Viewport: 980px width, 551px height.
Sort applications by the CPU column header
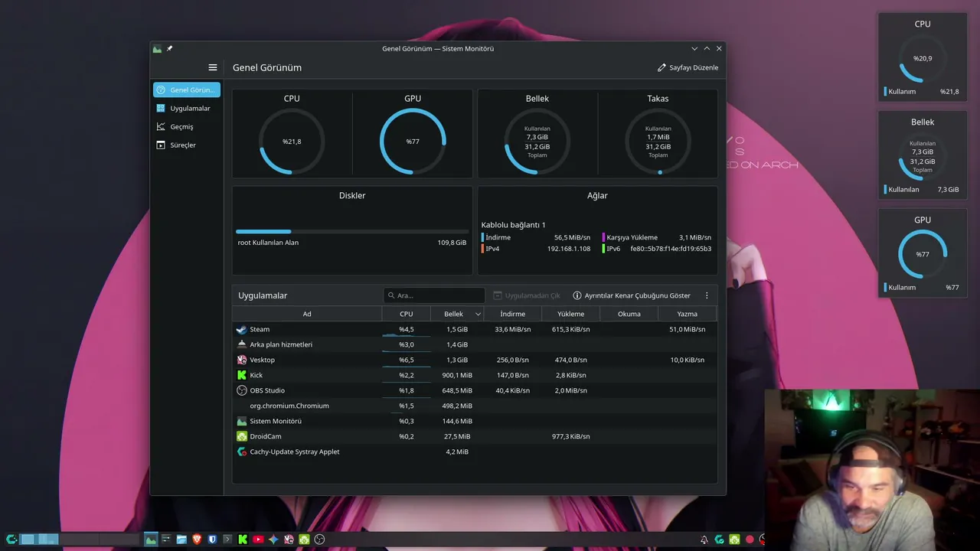[x=407, y=314]
